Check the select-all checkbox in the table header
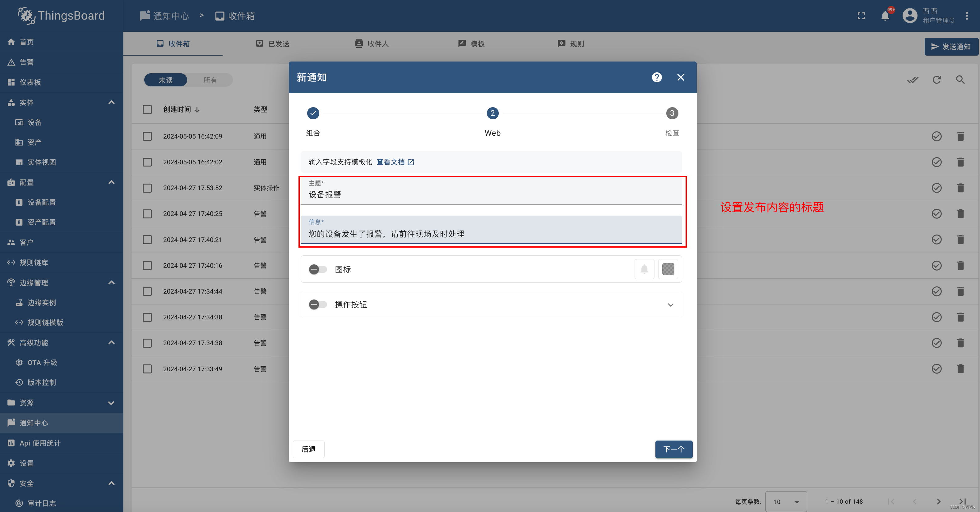 pos(147,109)
